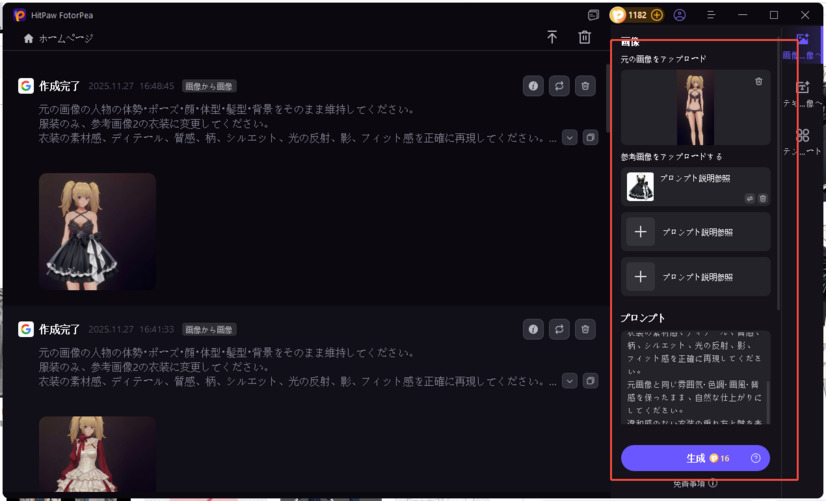Click the 1182 coin balance

coord(637,15)
